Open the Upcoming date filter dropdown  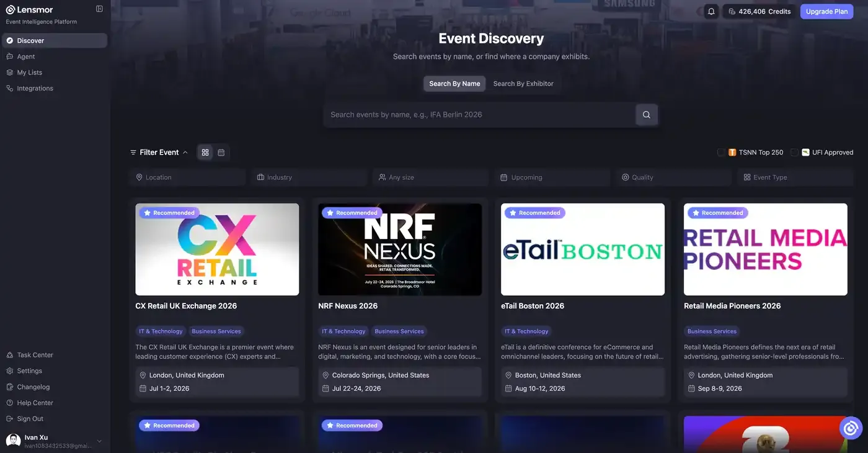point(552,177)
